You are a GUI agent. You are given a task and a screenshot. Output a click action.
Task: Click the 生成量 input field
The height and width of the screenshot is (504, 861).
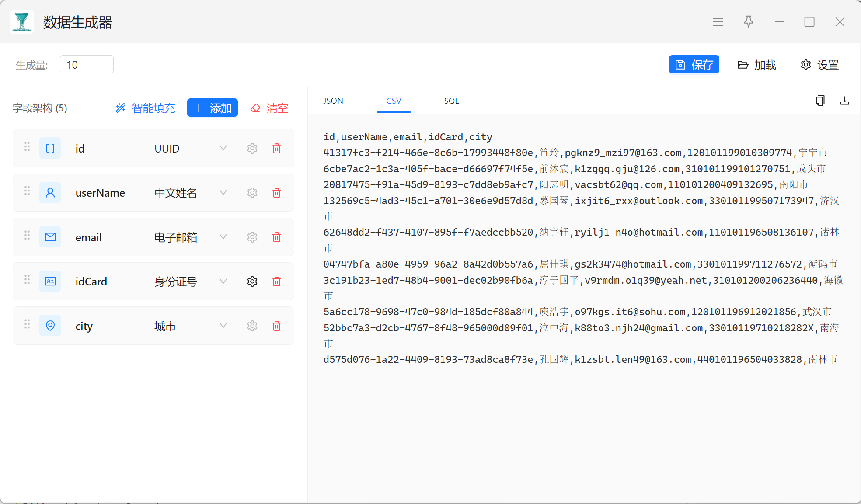click(x=87, y=65)
